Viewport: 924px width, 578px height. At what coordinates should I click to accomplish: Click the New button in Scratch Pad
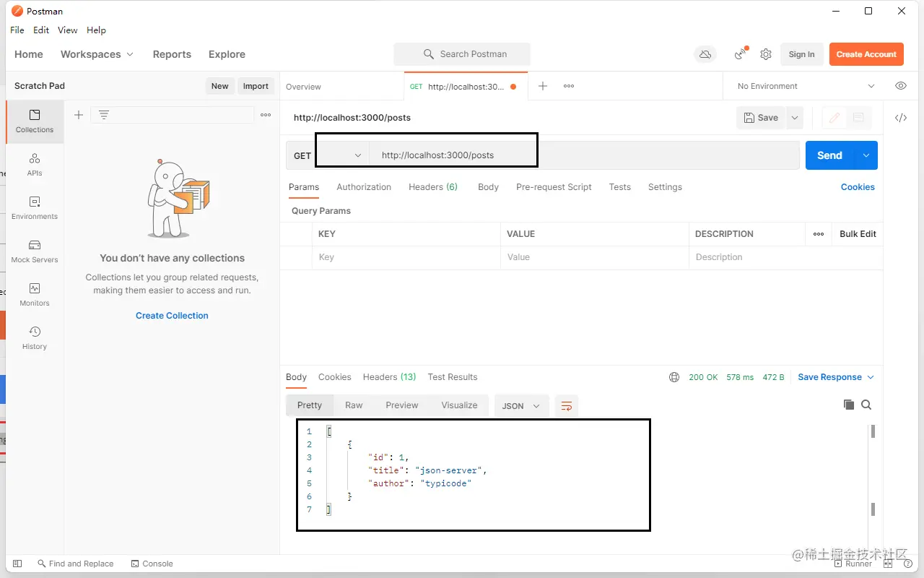pyautogui.click(x=219, y=86)
